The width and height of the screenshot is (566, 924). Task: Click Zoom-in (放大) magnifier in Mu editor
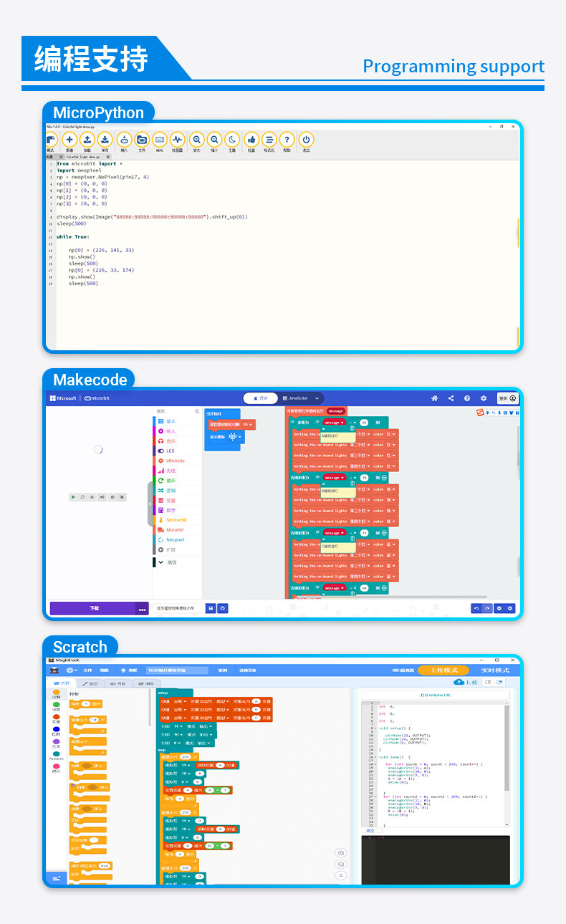(x=196, y=141)
